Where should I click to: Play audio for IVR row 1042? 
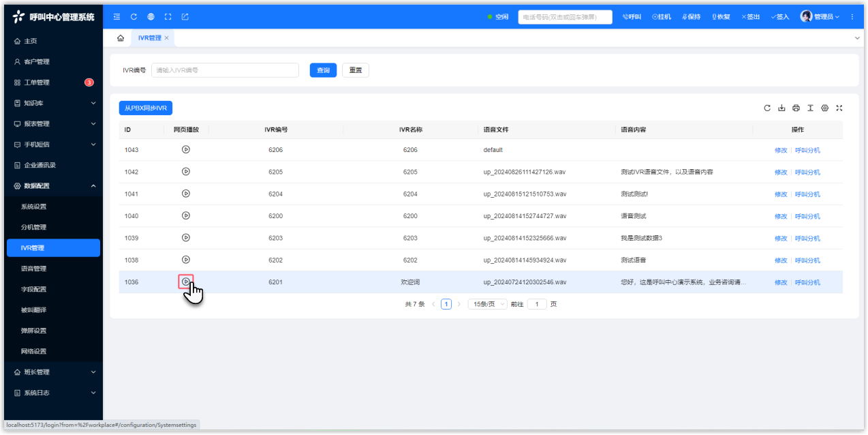tap(186, 172)
